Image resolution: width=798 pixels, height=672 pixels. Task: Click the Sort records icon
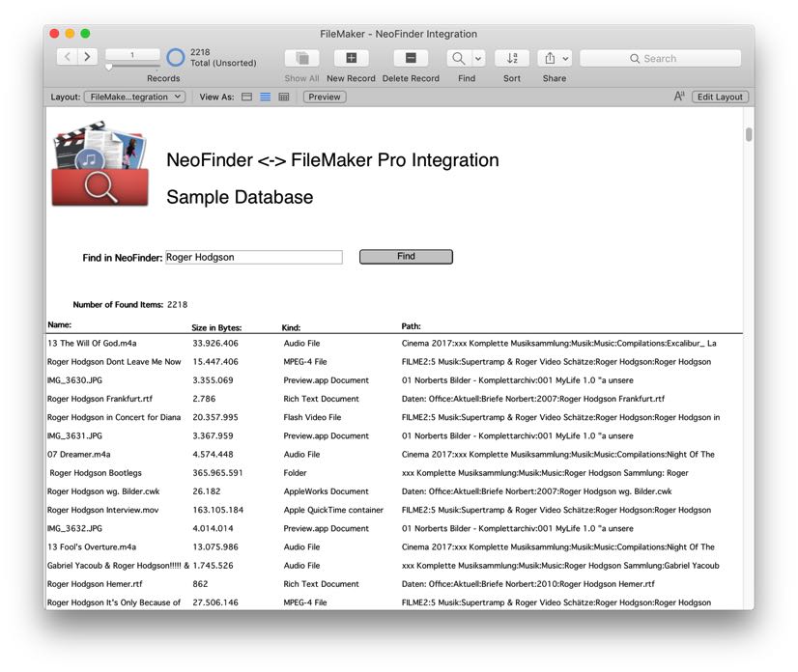coord(512,58)
